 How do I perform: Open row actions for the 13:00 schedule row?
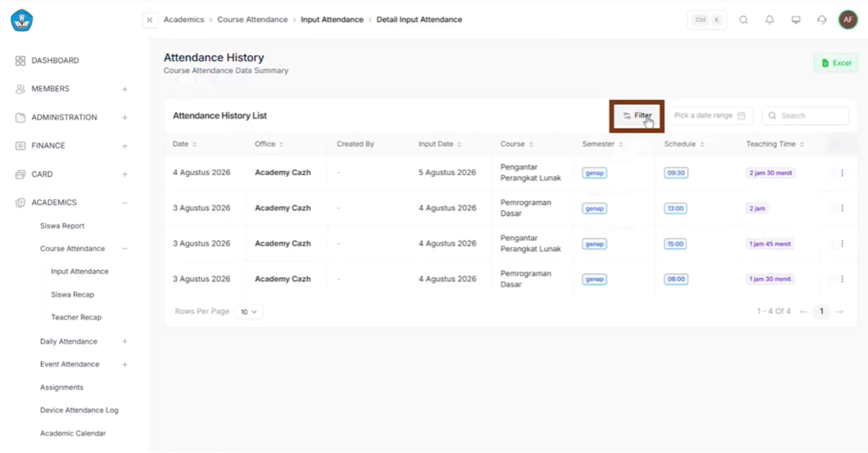pyautogui.click(x=842, y=209)
